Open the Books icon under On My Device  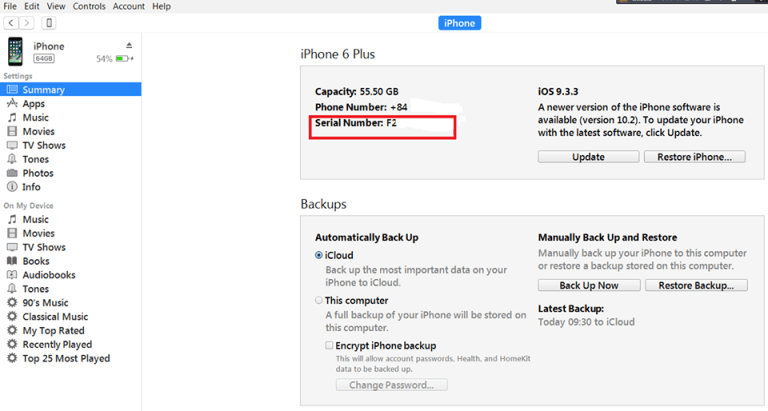(12, 261)
